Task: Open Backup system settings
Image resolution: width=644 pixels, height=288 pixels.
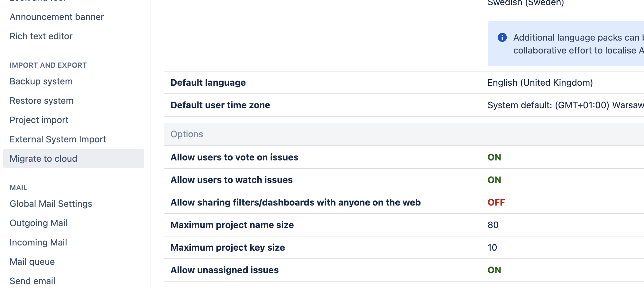Action: pos(41,81)
